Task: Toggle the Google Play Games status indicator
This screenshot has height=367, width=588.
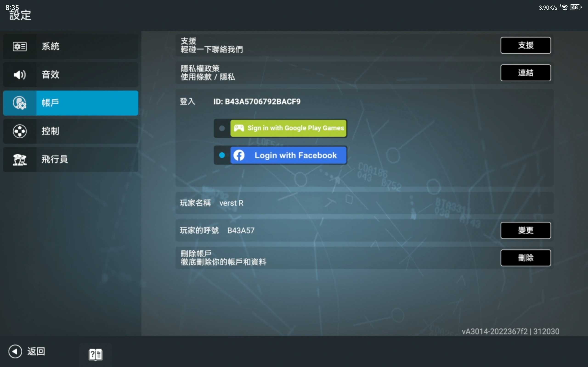Action: [x=222, y=128]
